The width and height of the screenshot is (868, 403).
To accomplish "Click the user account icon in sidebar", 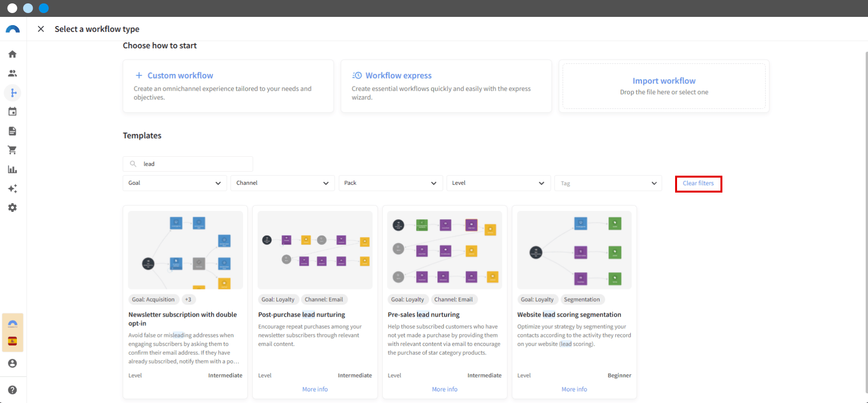I will coord(13,363).
